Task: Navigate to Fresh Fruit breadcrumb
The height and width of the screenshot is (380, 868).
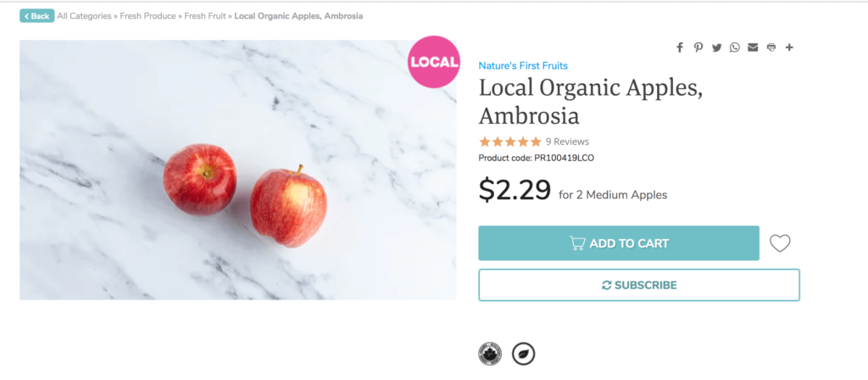Action: coord(205,16)
